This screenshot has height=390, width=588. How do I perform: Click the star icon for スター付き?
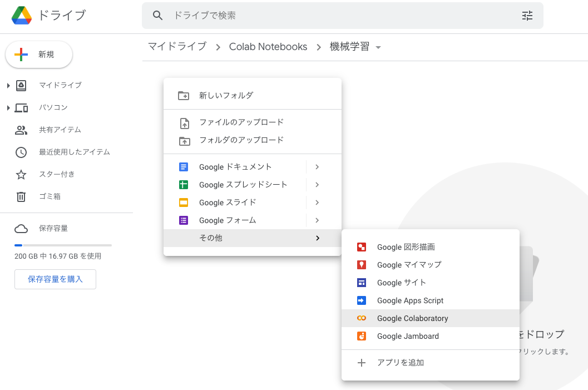tap(21, 174)
